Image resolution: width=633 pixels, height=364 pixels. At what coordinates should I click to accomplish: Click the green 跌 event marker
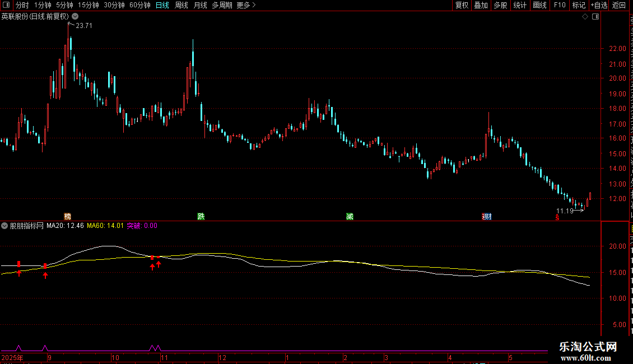201,217
